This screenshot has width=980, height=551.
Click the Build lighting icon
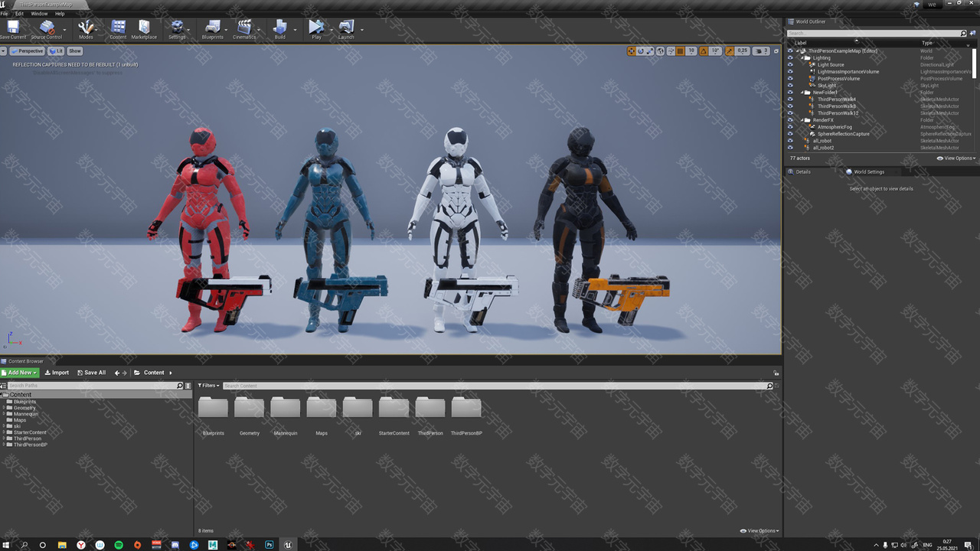point(280,29)
